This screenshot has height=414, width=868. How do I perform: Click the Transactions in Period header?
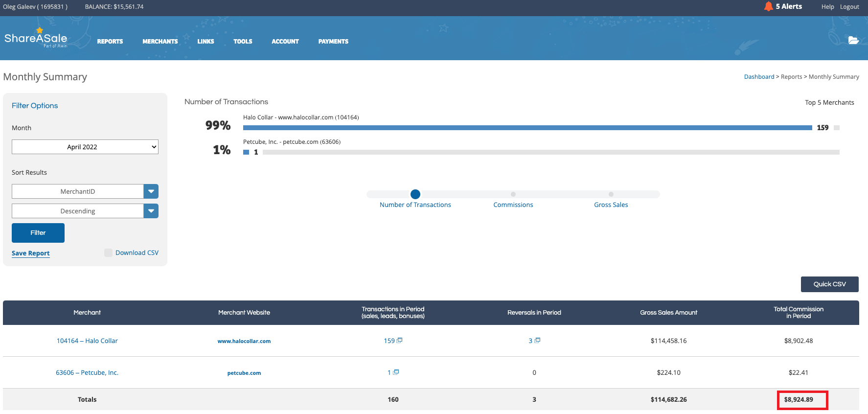tap(393, 313)
